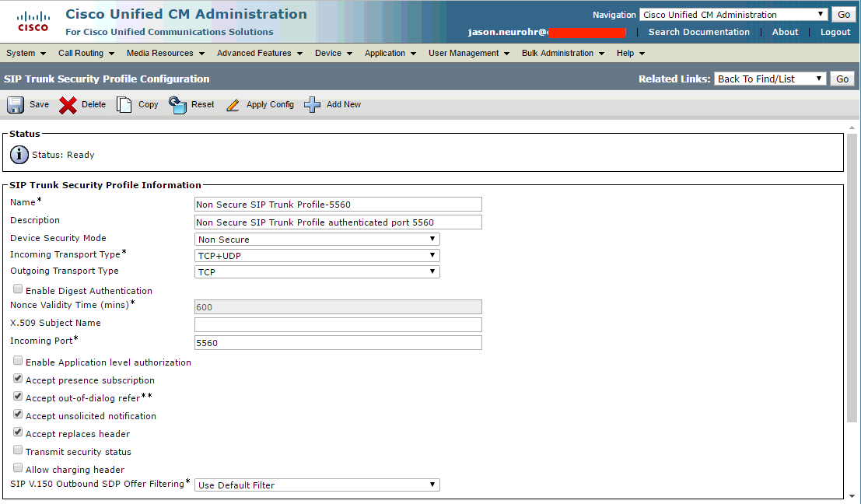Open the Call Routing menu
The height and width of the screenshot is (504, 861).
(86, 53)
